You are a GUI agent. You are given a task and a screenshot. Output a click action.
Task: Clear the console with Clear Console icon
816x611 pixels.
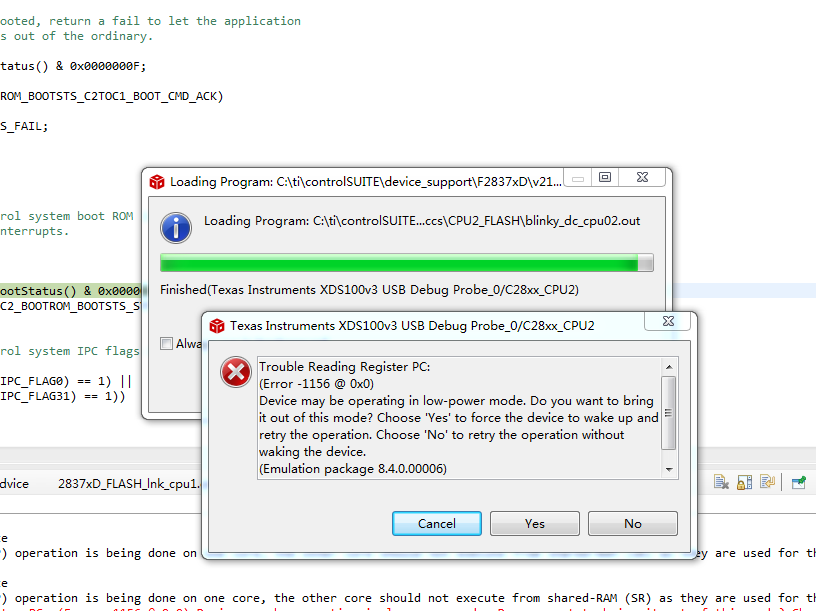pyautogui.click(x=721, y=482)
